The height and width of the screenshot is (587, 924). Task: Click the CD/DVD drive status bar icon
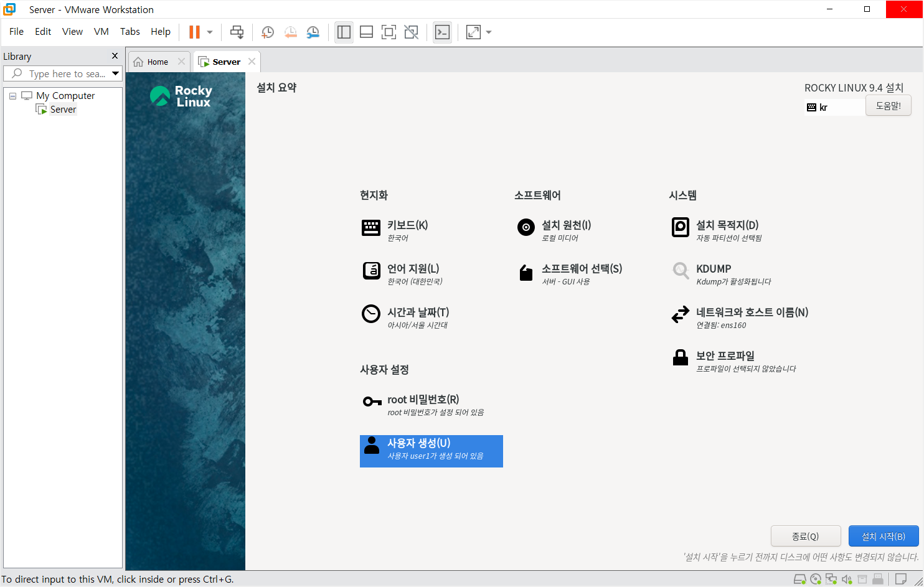816,580
